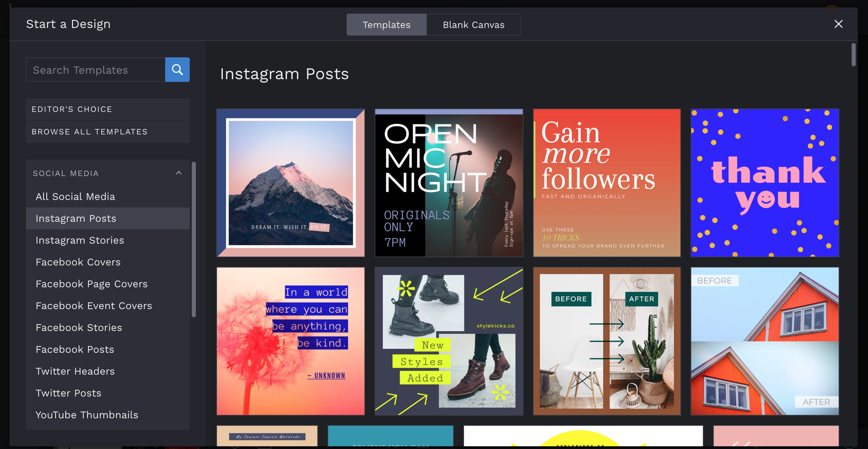868x449 pixels.
Task: Select Facebook Posts category
Action: [108, 349]
